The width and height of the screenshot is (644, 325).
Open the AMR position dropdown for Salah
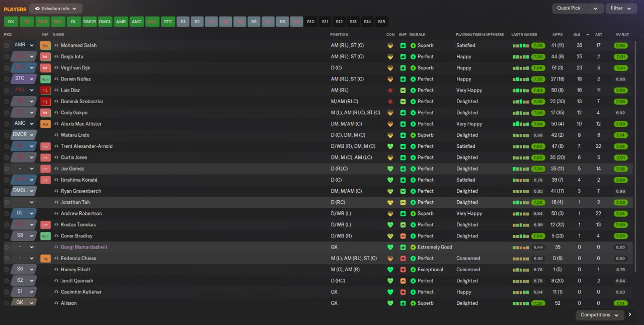tap(24, 45)
